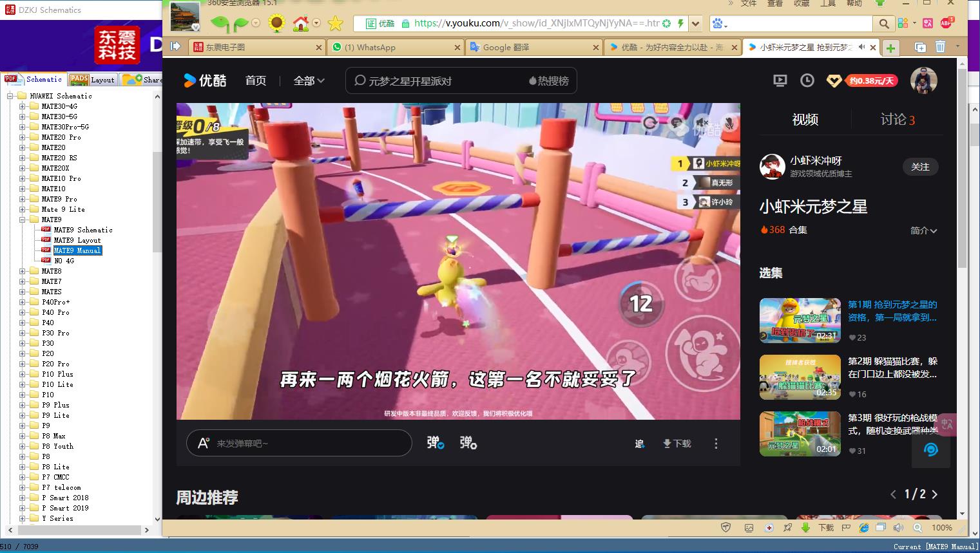Click the speaker icon in browser status bar
Image resolution: width=980 pixels, height=553 pixels.
pyautogui.click(x=898, y=527)
